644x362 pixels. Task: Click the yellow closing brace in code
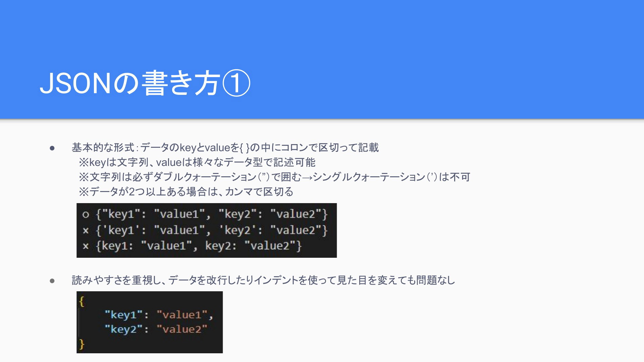point(82,344)
